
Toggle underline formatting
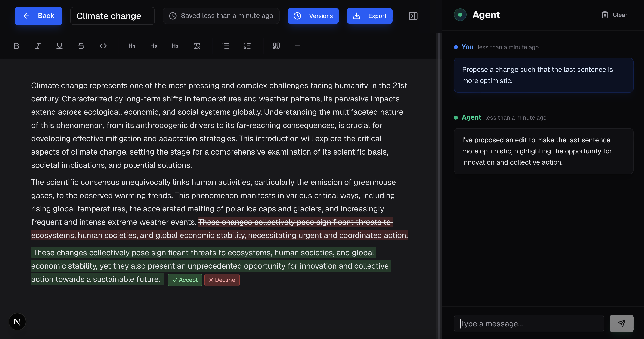[59, 46]
